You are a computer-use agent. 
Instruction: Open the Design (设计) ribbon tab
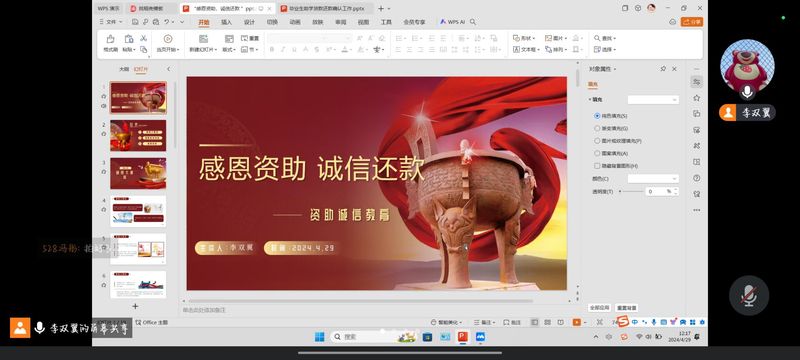pyautogui.click(x=249, y=22)
